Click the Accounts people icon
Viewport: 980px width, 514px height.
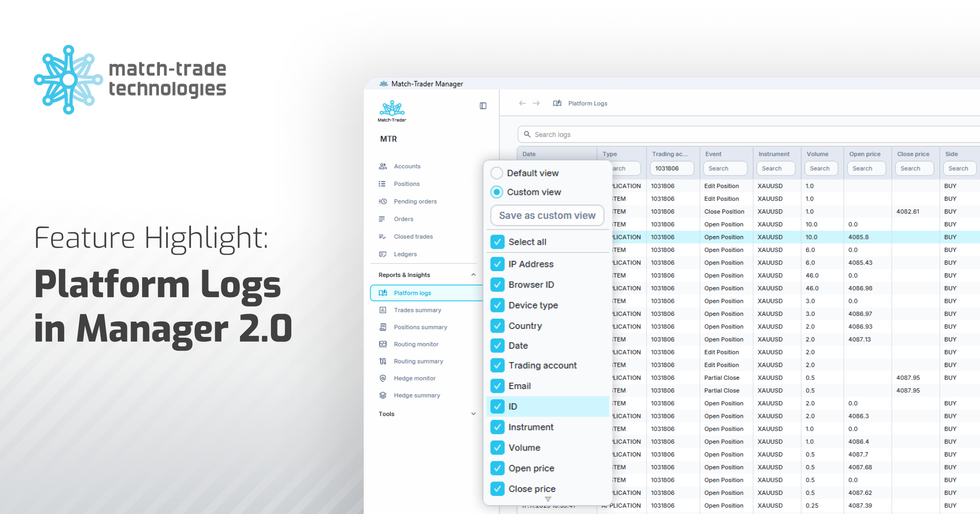click(x=382, y=166)
